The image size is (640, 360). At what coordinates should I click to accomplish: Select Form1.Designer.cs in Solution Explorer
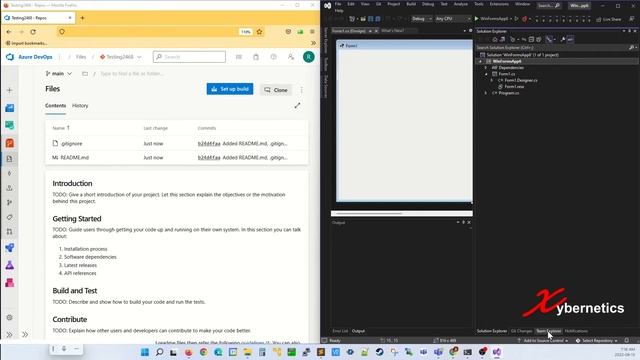(520, 80)
